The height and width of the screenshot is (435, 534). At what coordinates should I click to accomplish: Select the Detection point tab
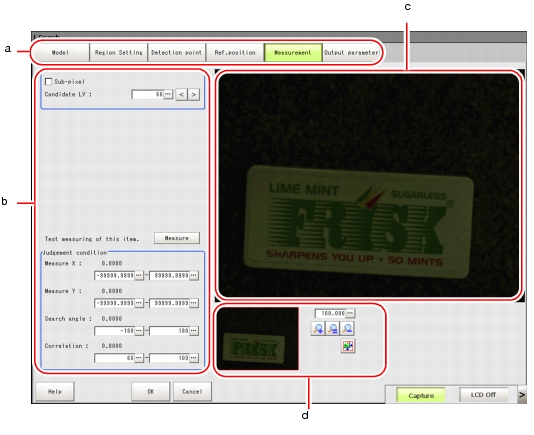(176, 52)
